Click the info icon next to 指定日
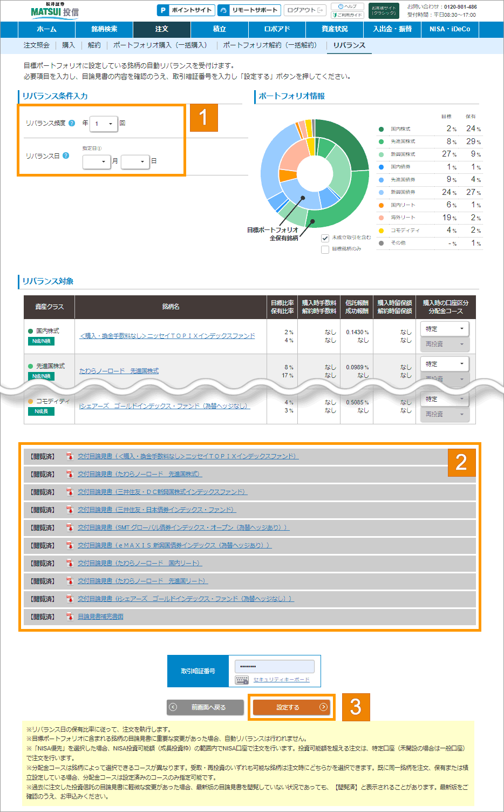The height and width of the screenshot is (812, 504). (x=99, y=148)
